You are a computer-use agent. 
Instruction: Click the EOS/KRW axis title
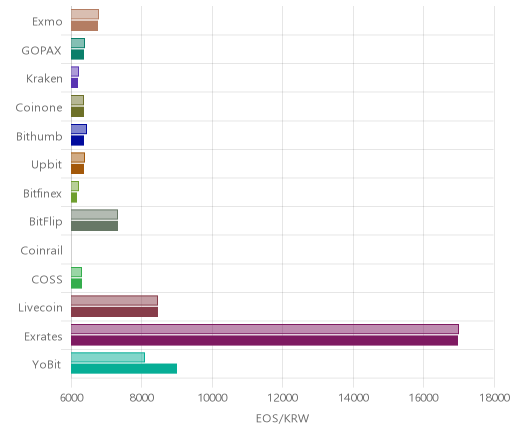pos(282,418)
